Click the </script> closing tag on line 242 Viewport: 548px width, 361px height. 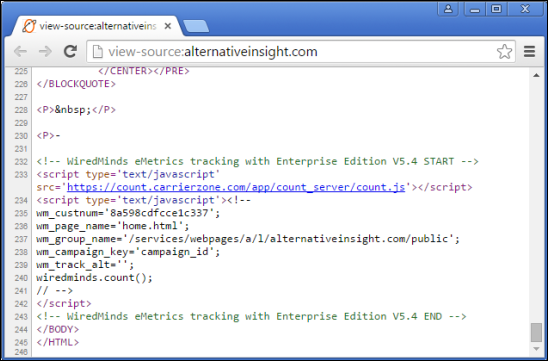64,303
